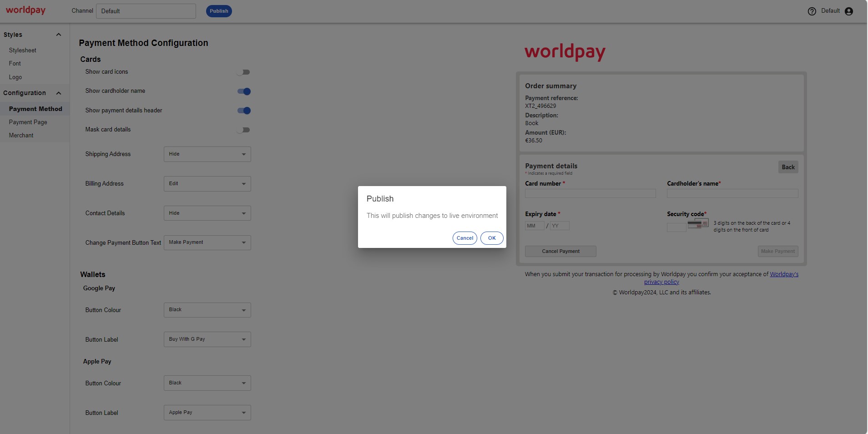Collapse the Configuration section chevron
The image size is (868, 434).
point(58,93)
